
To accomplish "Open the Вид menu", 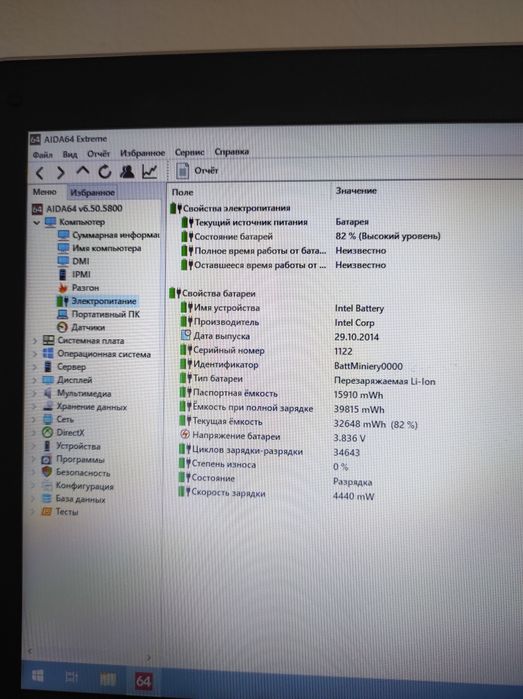I will [70, 154].
